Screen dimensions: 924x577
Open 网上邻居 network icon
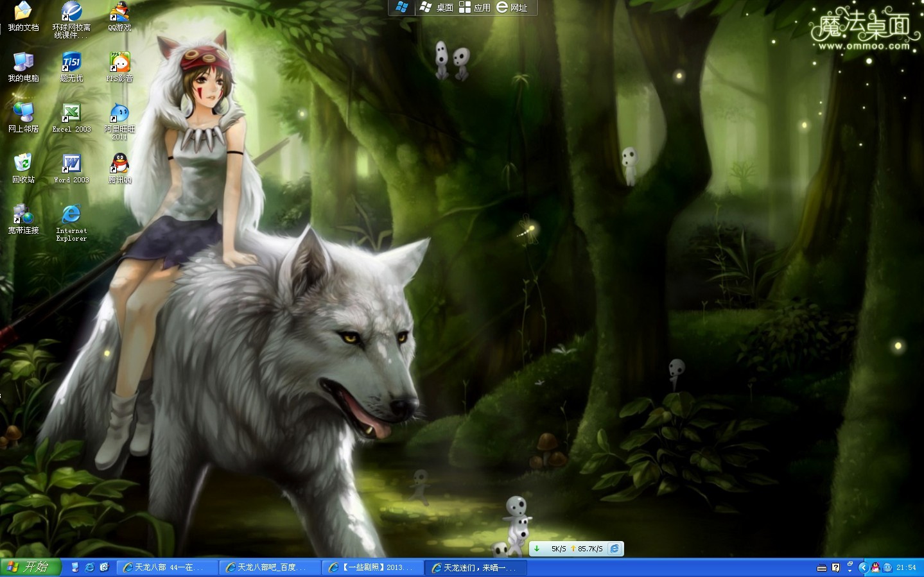(x=23, y=118)
